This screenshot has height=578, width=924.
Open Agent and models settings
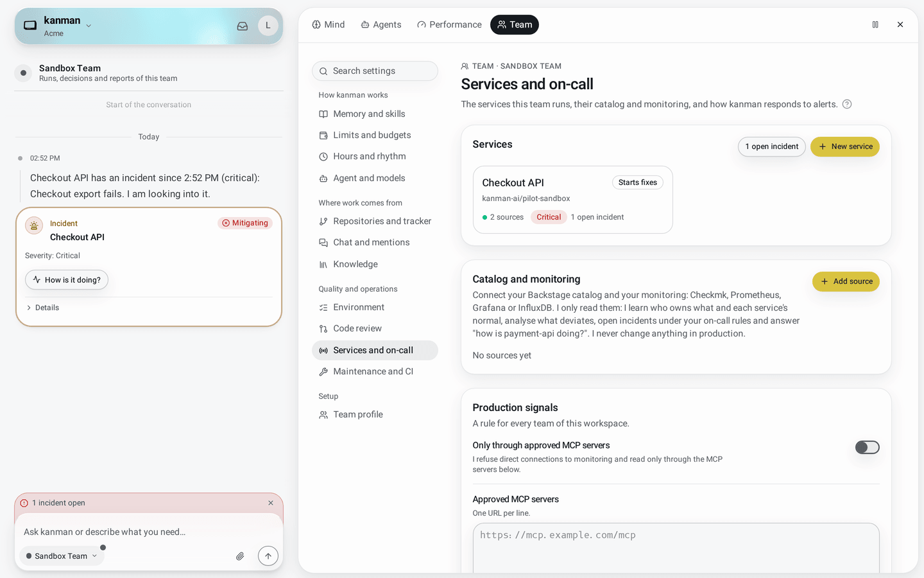point(375,178)
